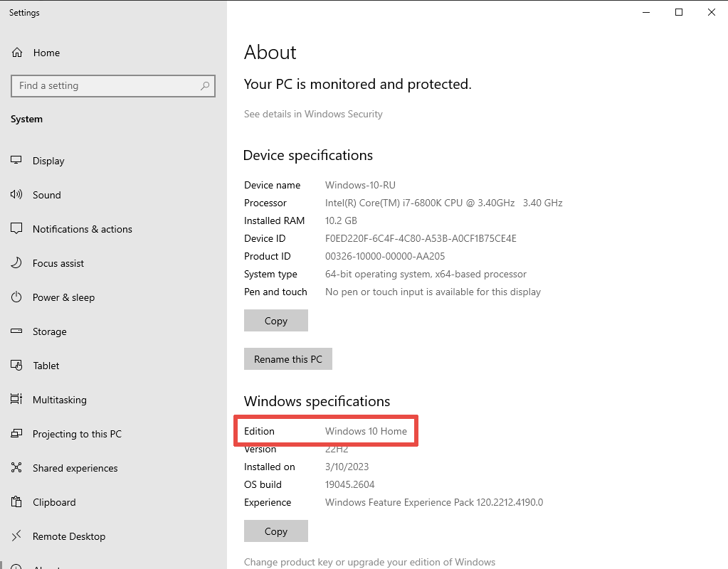Click the Display monitor icon
The image size is (728, 569).
pos(16,160)
